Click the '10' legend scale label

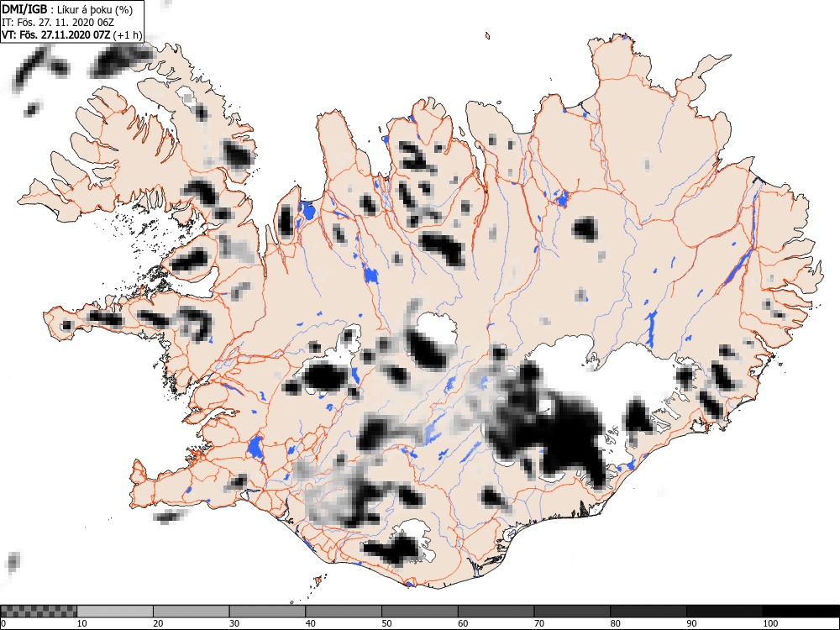[x=82, y=623]
